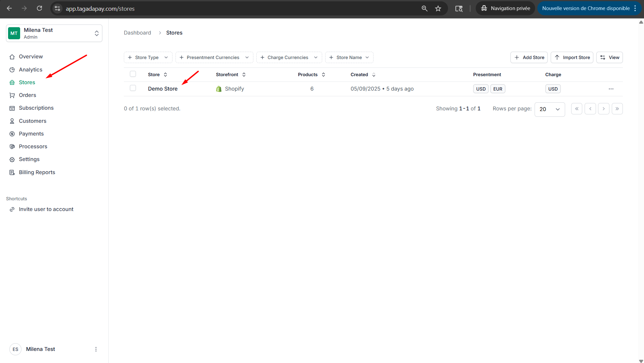Image resolution: width=644 pixels, height=363 pixels.
Task: Open the Presentment Currencies filter
Action: (x=214, y=57)
